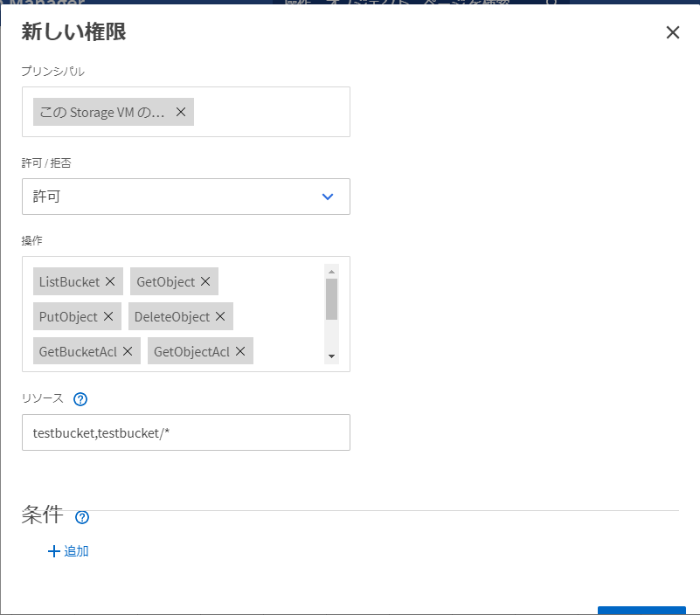Click the リソース text field
Viewport: 700px width, 615px height.
[x=186, y=432]
